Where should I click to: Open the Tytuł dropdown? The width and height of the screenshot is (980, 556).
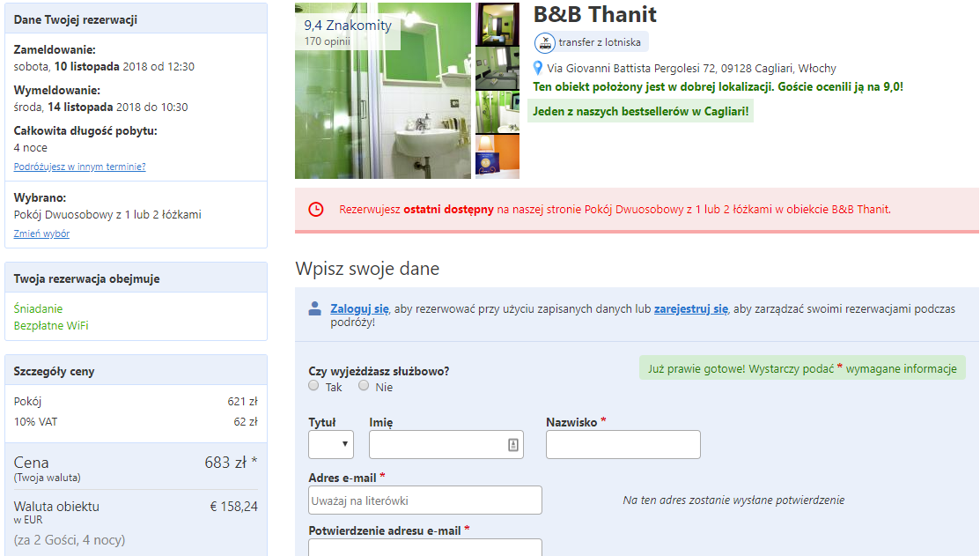pos(331,445)
